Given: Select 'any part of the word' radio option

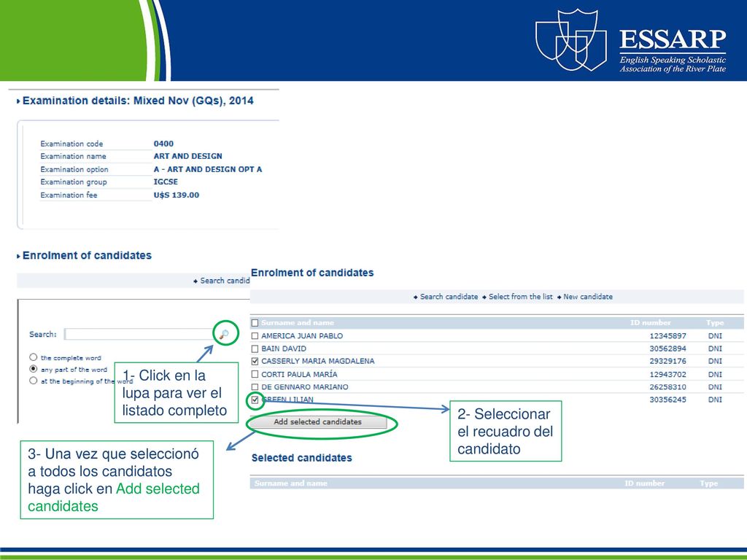Looking at the screenshot, I should [33, 369].
